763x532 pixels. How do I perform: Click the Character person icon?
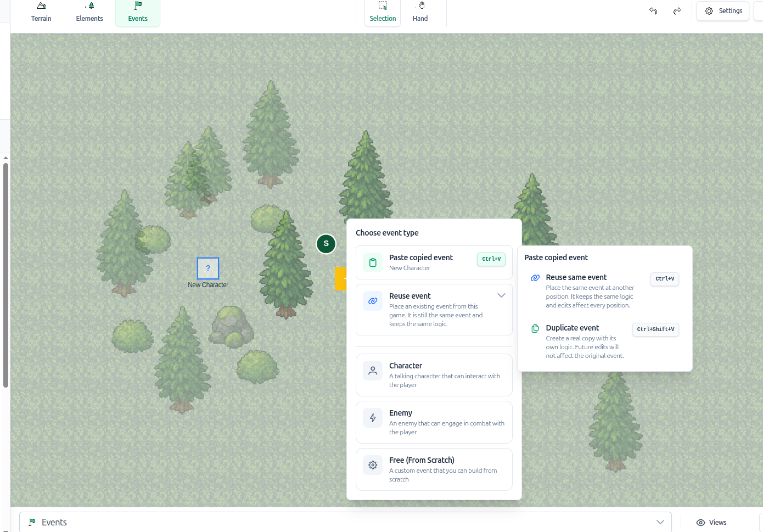coord(373,371)
